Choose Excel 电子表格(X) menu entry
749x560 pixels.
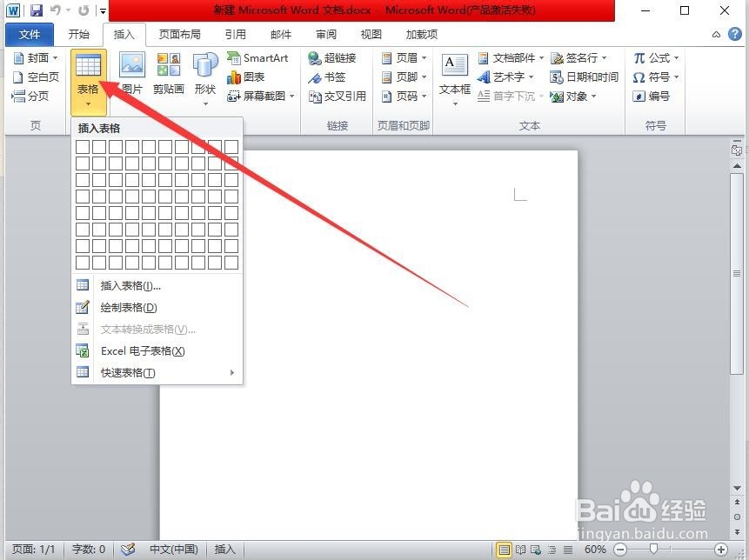click(x=157, y=351)
